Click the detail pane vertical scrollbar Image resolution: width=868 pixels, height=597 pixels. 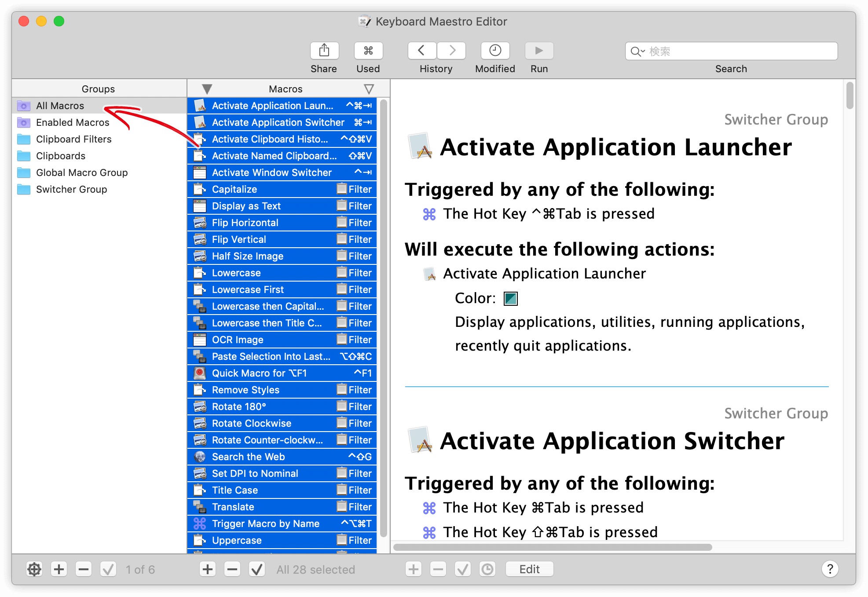tap(850, 95)
